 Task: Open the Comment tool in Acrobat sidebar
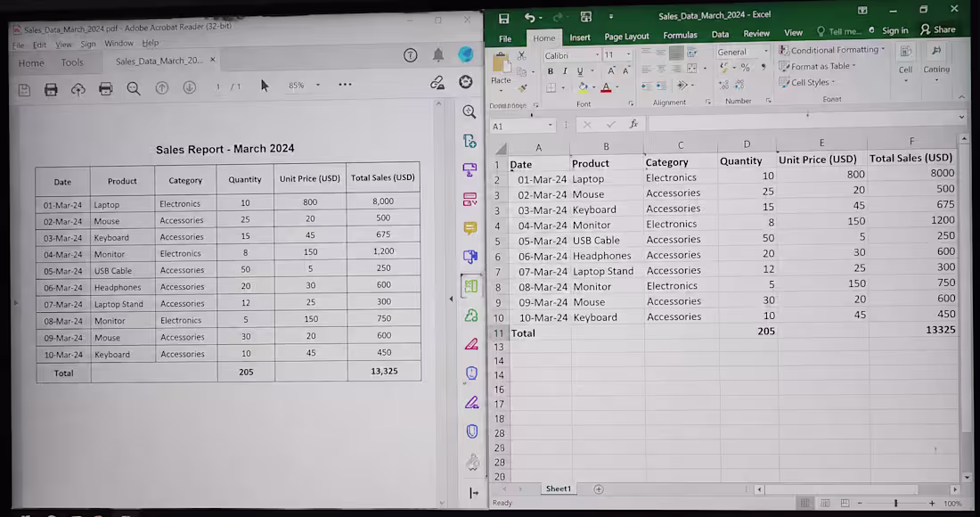click(470, 228)
